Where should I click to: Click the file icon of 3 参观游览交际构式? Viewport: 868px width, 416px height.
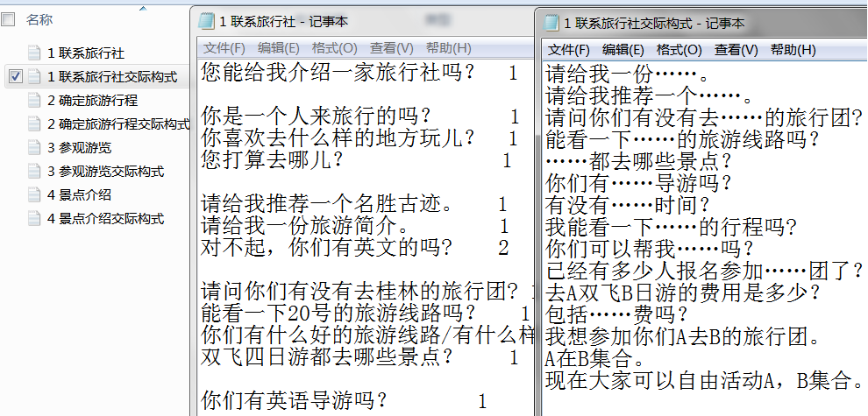coord(34,172)
